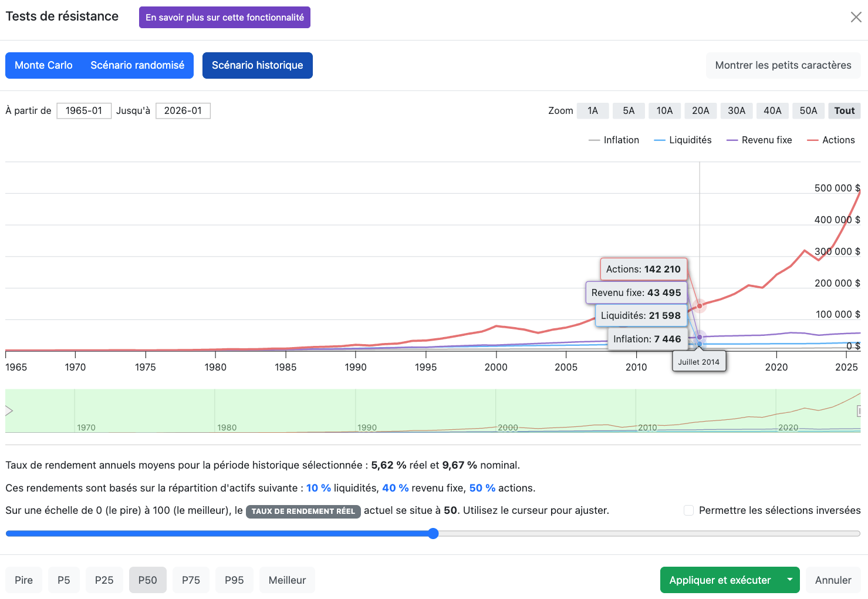This screenshot has height=599, width=868.
Task: Click the 50 % actions allocation link
Action: point(482,488)
